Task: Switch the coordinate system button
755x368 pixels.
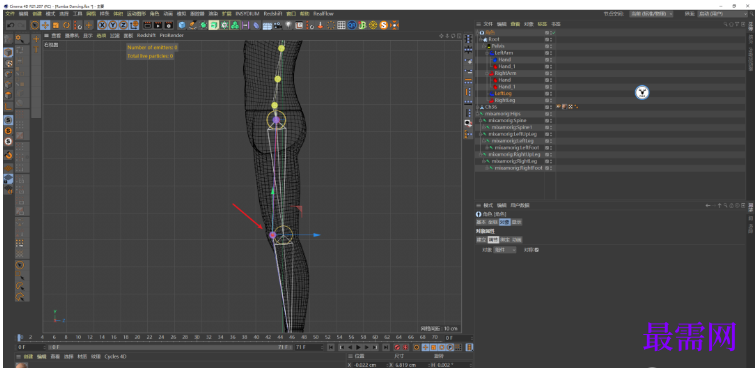Action: click(x=134, y=25)
